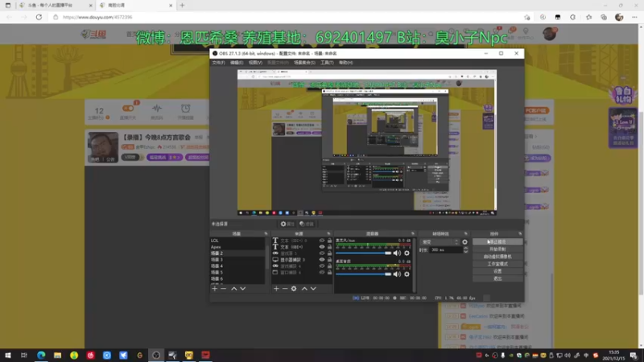Open Microsoft Edge from the taskbar
This screenshot has height=362, width=644.
point(41,355)
